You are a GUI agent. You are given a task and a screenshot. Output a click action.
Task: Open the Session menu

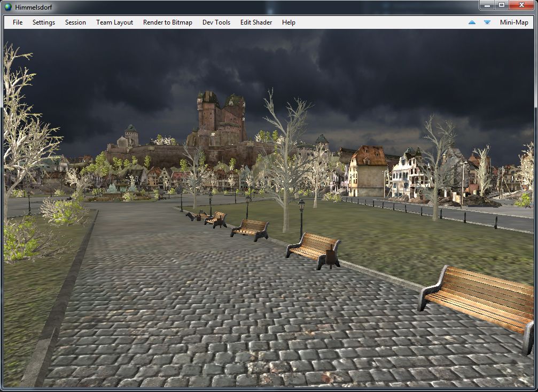click(x=75, y=22)
